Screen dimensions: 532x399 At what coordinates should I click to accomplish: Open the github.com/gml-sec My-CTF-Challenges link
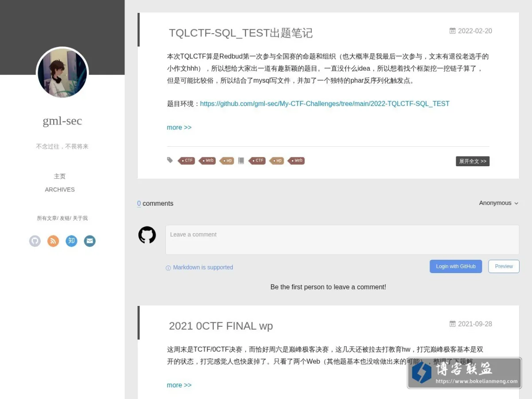pyautogui.click(x=325, y=104)
